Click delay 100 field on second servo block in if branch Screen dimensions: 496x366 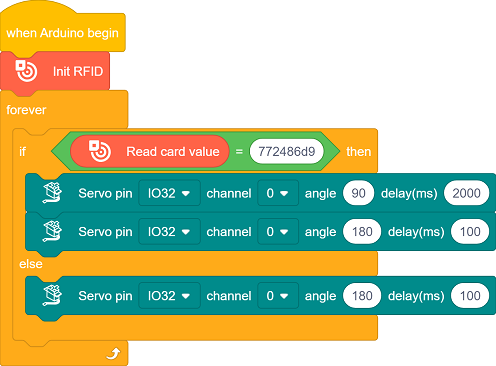point(470,231)
